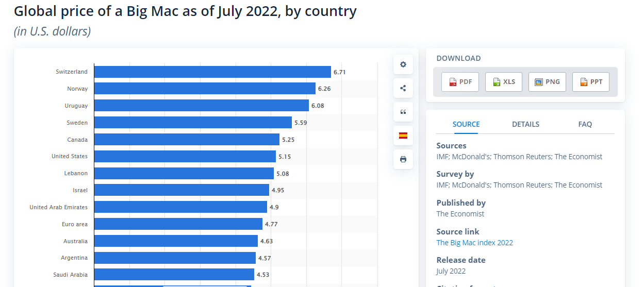The height and width of the screenshot is (287, 644).
Task: Select the Canada bar
Action: [187, 140]
